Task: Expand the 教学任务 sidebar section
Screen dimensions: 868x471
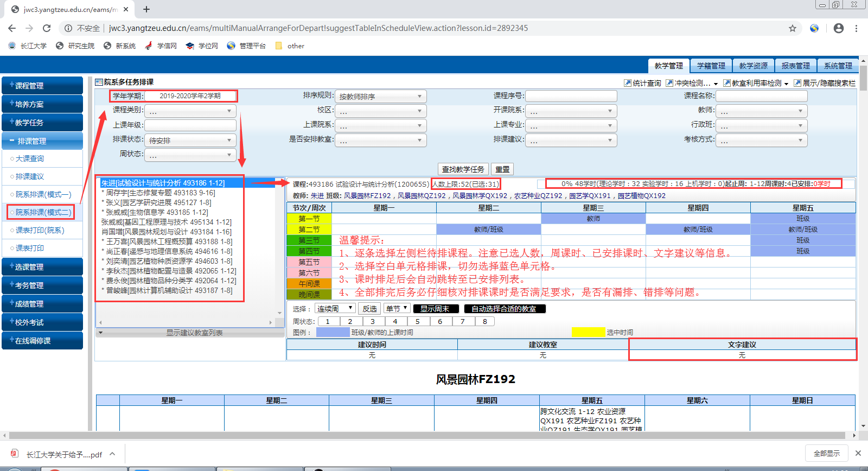Action: tap(42, 123)
